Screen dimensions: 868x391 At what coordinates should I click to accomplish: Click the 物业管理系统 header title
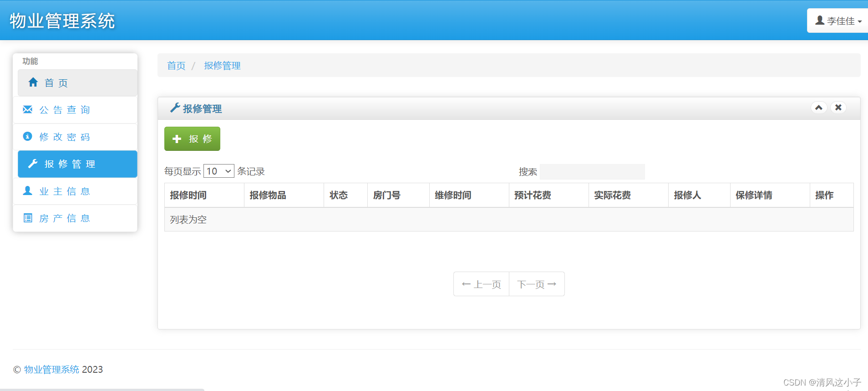(x=62, y=21)
